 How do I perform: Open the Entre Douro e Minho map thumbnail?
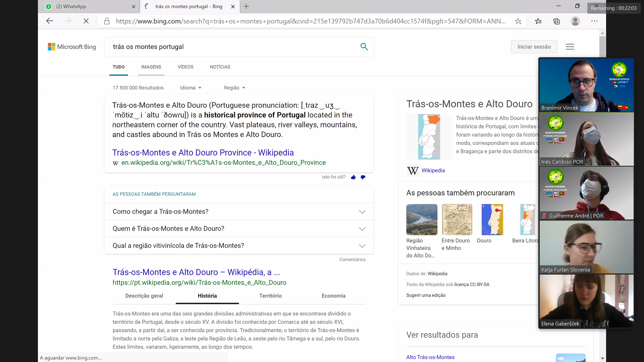click(457, 220)
